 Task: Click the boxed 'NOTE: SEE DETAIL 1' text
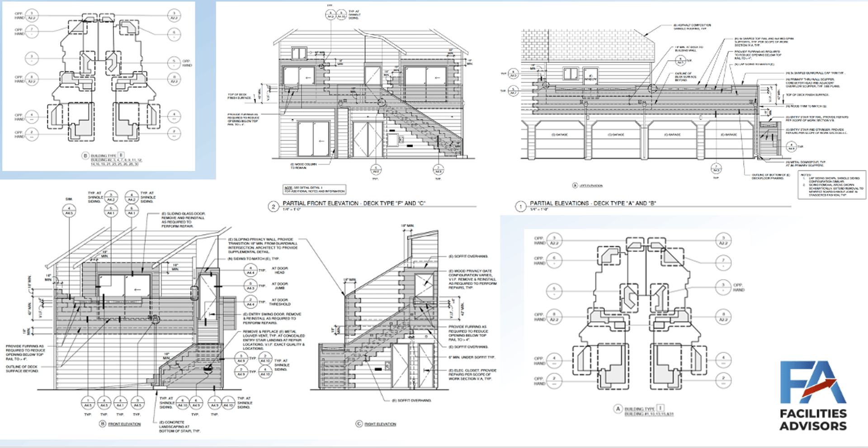[315, 189]
